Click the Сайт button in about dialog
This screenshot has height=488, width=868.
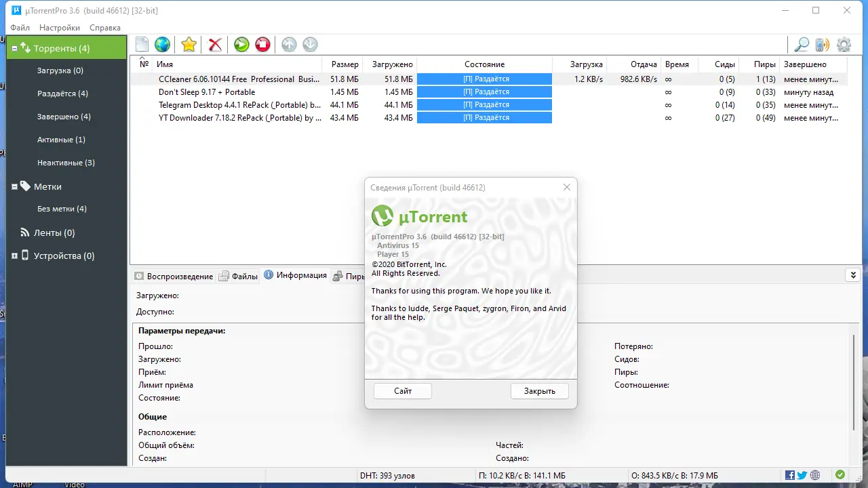click(402, 391)
